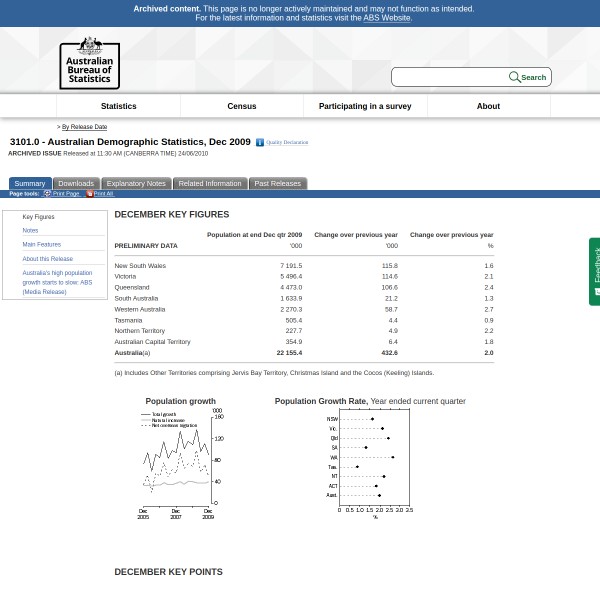The image size is (600, 600).
Task: Click the search text field
Action: click(450, 77)
